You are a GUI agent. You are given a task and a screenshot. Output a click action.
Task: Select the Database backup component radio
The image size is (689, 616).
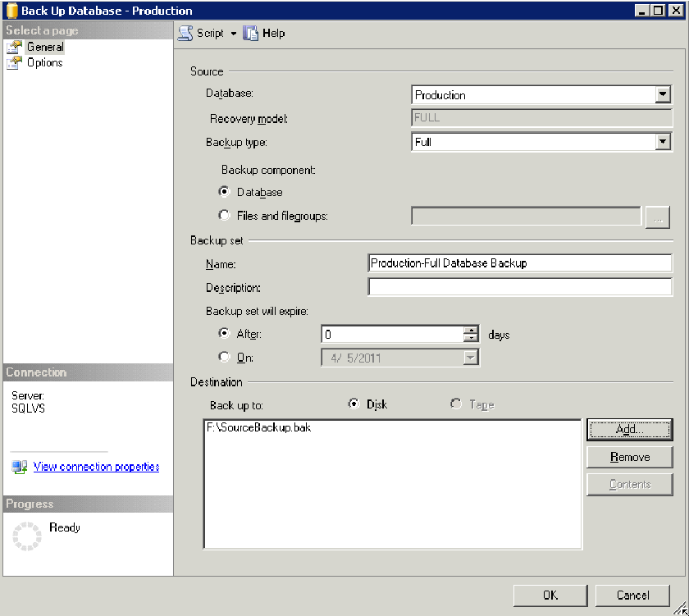[x=225, y=192]
